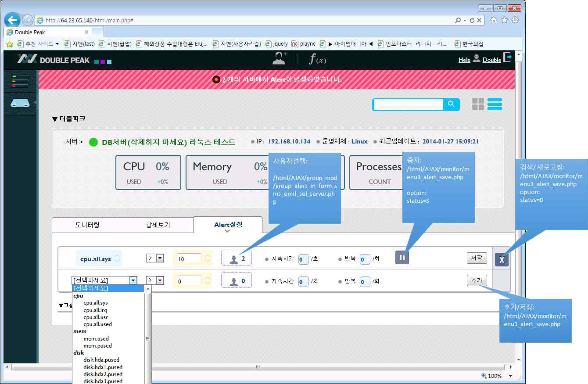Select the Double Peak browser tab

pos(47,32)
